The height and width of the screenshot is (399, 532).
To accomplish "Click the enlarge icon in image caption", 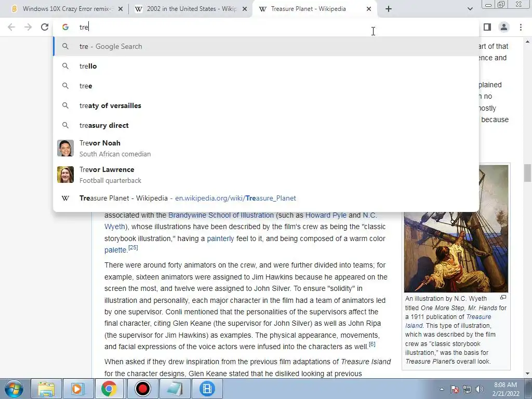I will (x=503, y=298).
